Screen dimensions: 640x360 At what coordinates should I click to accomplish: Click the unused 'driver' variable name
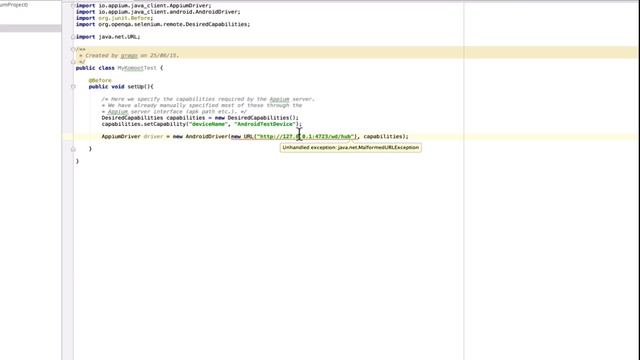153,136
